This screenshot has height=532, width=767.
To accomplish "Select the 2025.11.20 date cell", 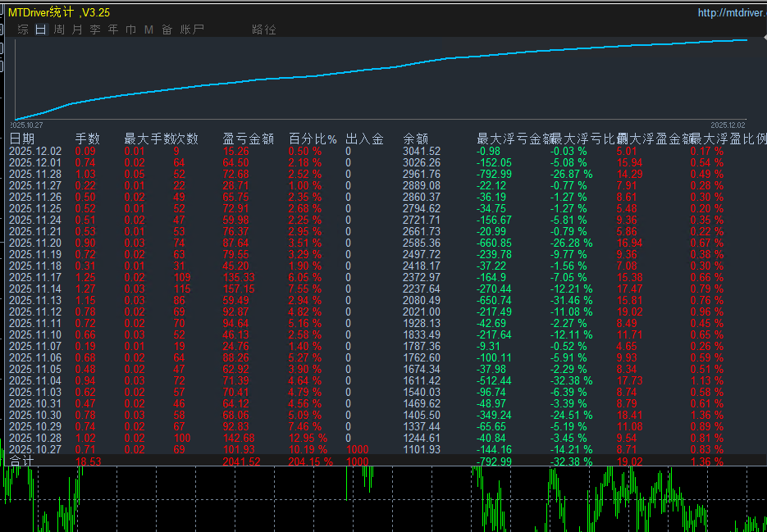I will point(35,243).
